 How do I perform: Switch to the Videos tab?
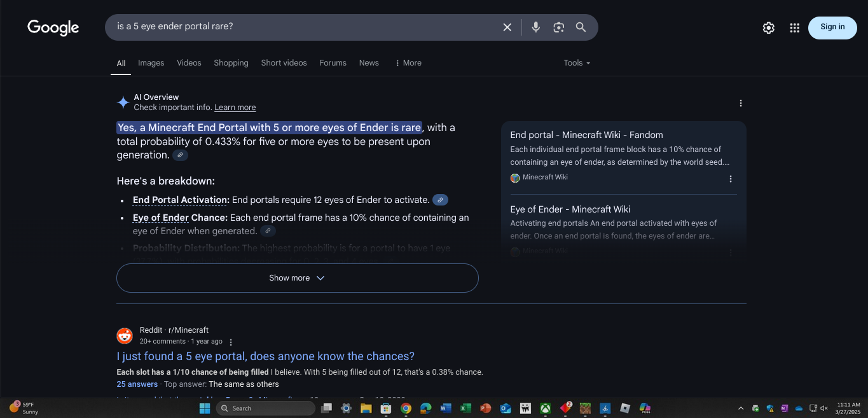(189, 63)
